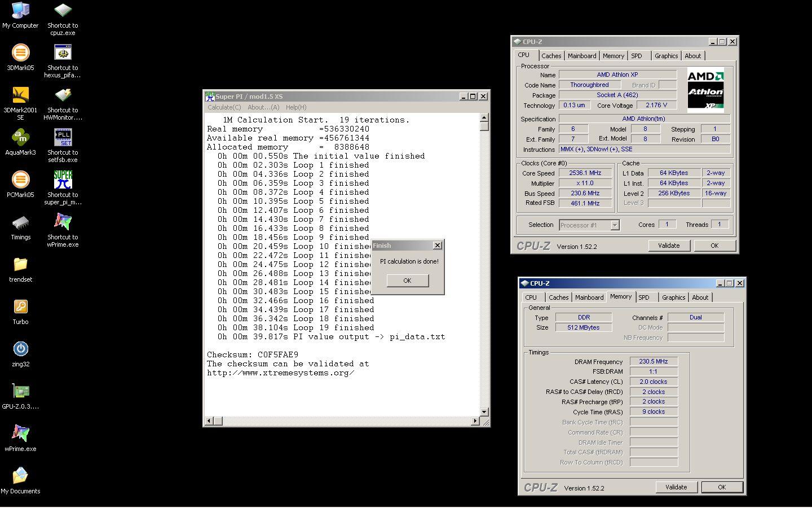The height and width of the screenshot is (508, 812).
Task: Click Super PI title bar icon
Action: 210,97
